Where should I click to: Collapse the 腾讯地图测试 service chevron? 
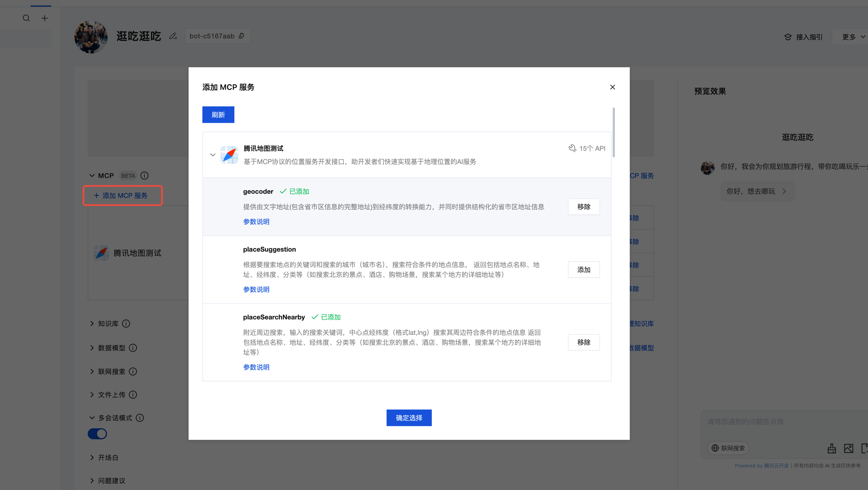click(213, 155)
